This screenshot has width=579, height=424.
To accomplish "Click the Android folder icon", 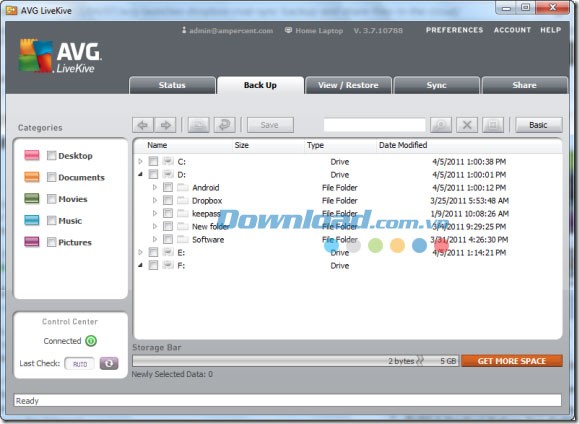I will pyautogui.click(x=183, y=187).
